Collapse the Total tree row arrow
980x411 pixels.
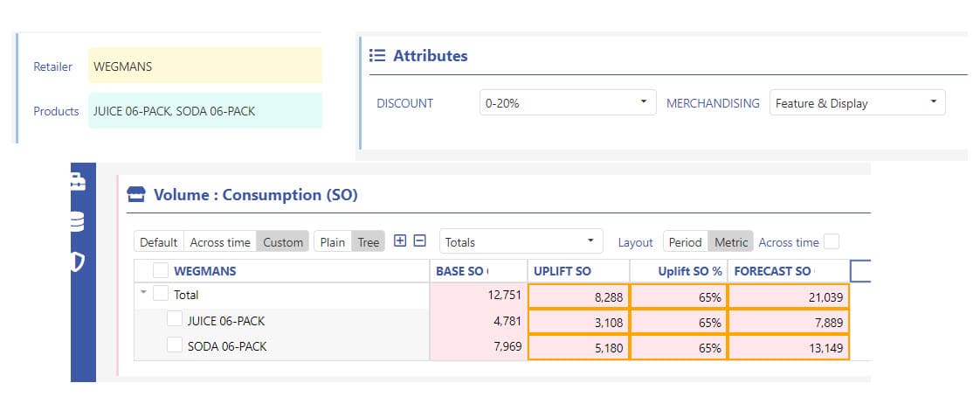(144, 292)
